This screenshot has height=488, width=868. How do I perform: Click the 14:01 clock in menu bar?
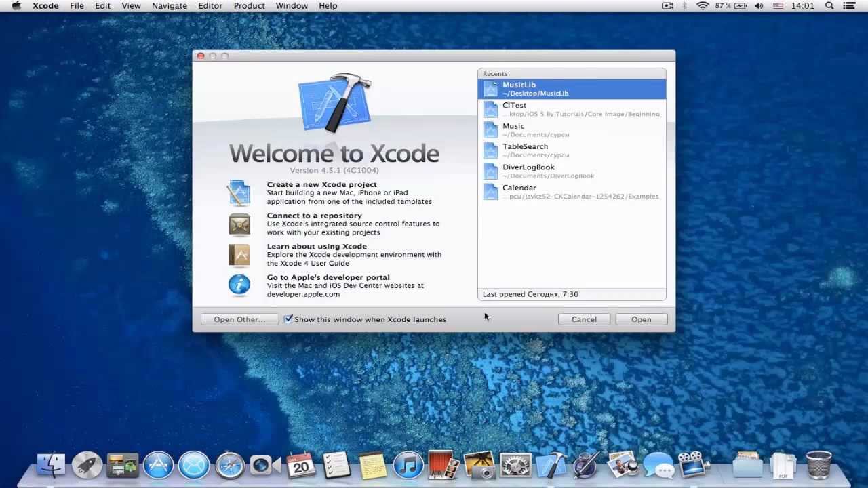tap(802, 5)
